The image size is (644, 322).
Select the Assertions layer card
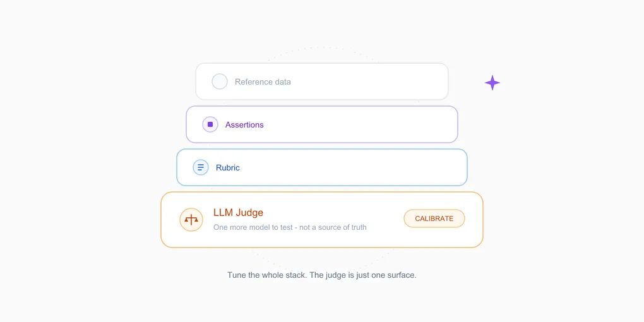click(x=322, y=124)
